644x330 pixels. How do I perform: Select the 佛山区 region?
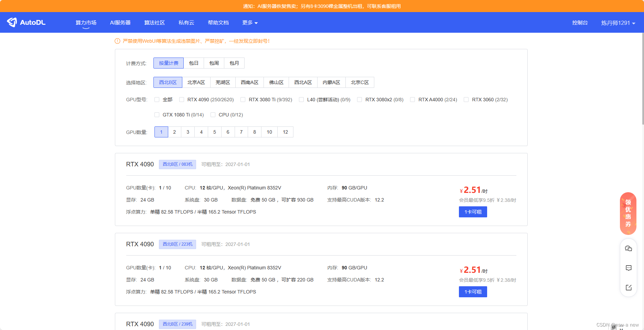point(276,82)
